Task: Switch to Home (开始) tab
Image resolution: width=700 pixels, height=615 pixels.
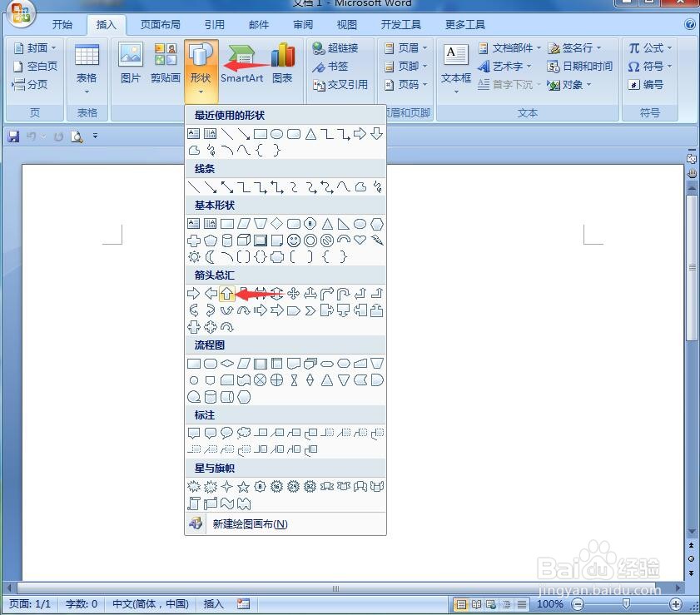Action: pyautogui.click(x=62, y=24)
